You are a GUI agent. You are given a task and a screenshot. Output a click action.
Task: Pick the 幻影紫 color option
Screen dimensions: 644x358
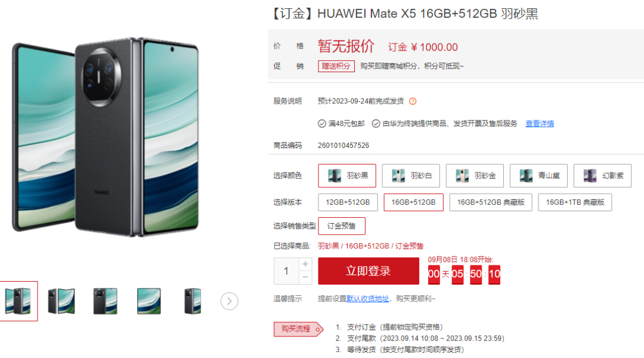[602, 175]
